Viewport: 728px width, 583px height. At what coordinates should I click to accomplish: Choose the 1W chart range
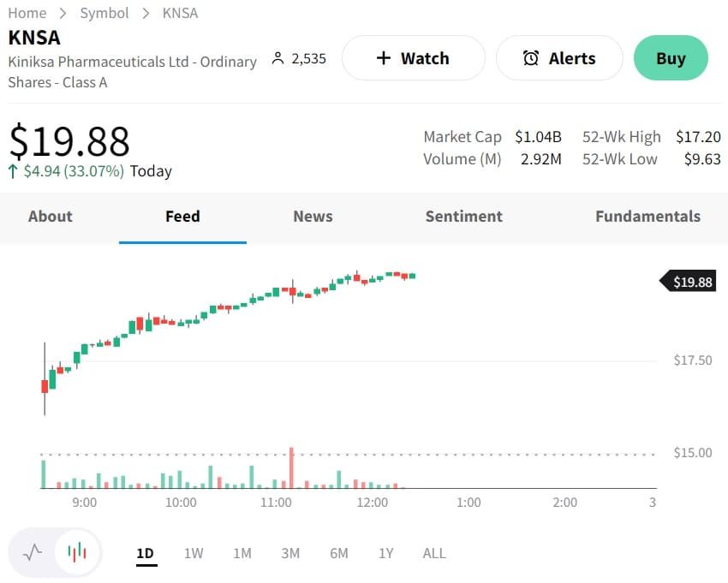194,553
